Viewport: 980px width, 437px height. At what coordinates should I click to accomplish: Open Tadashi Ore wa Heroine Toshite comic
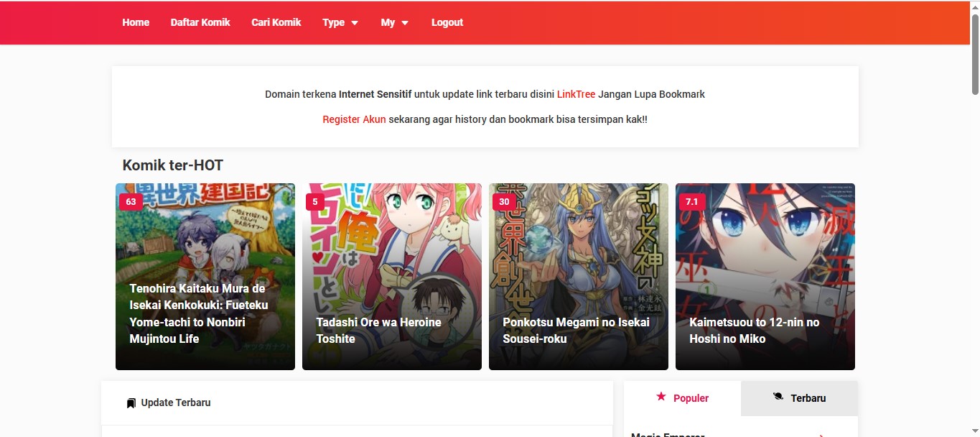click(392, 277)
